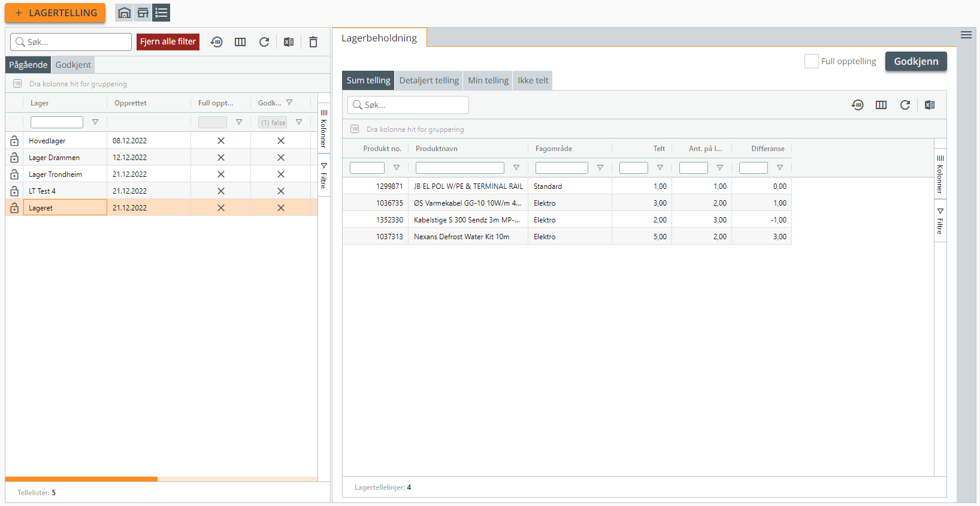The height and width of the screenshot is (506, 980).
Task: Focus Søk field in Lagerbeholdning grid
Action: click(x=408, y=105)
